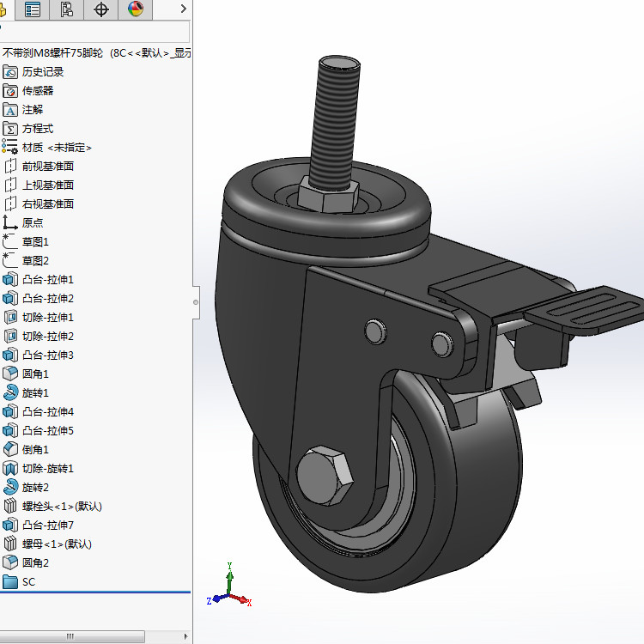
Task: Click the 材质 <未指定> text label
Action: click(57, 148)
